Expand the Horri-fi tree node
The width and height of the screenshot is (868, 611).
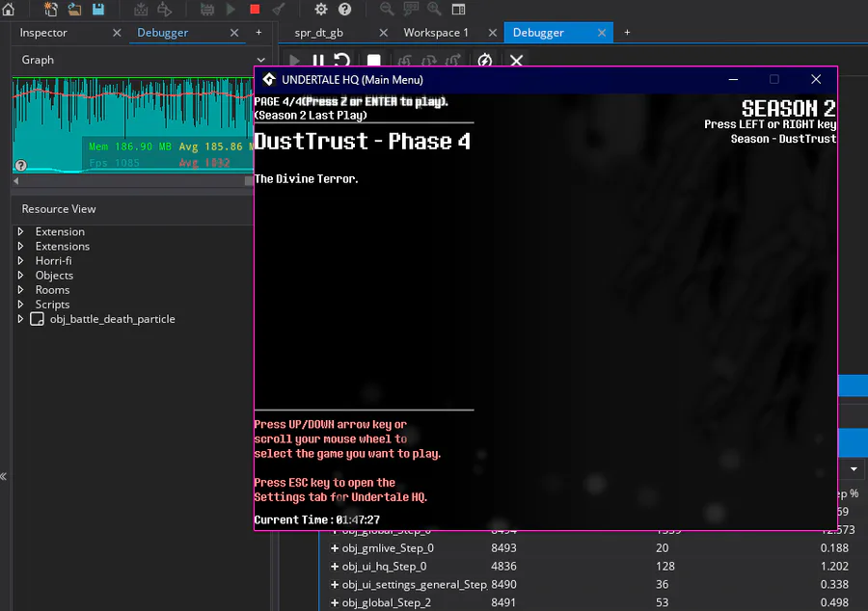coord(20,260)
